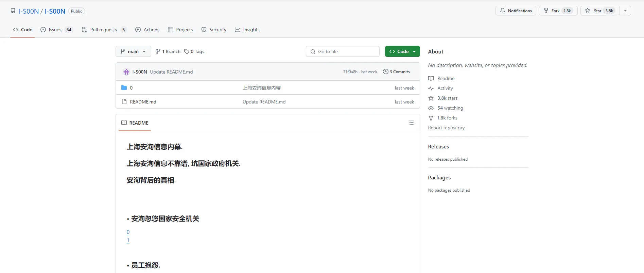Open the README outline list icon
This screenshot has height=273, width=644.
click(411, 123)
